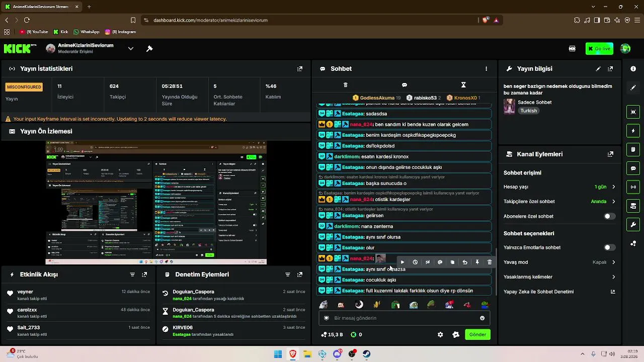
Task: Click in the Bir mesaj gönderin field
Action: click(405, 318)
